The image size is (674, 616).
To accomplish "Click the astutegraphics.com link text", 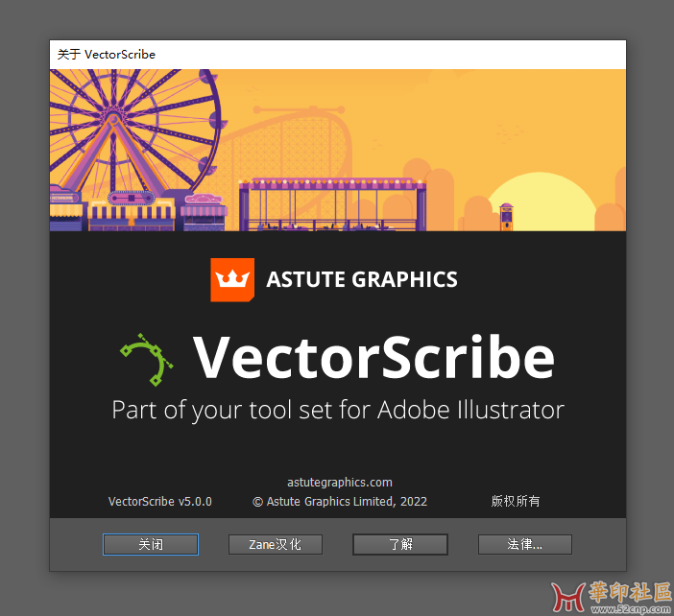I will 340,483.
